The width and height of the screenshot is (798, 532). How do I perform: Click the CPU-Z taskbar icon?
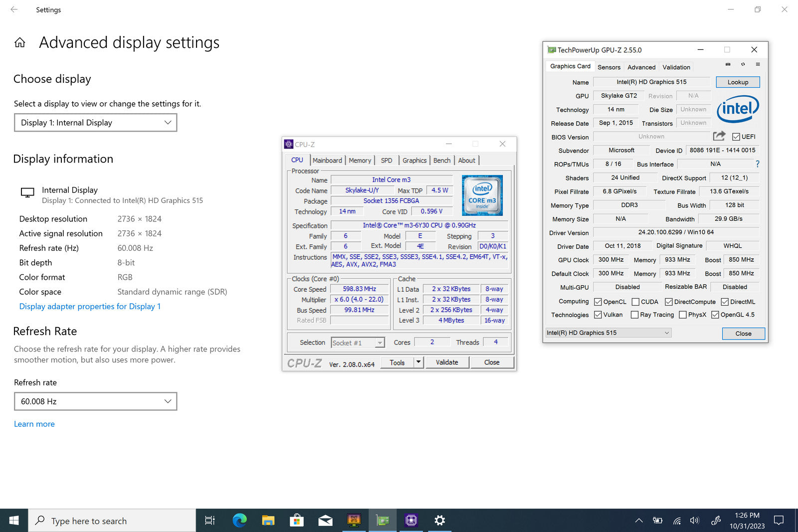click(411, 521)
